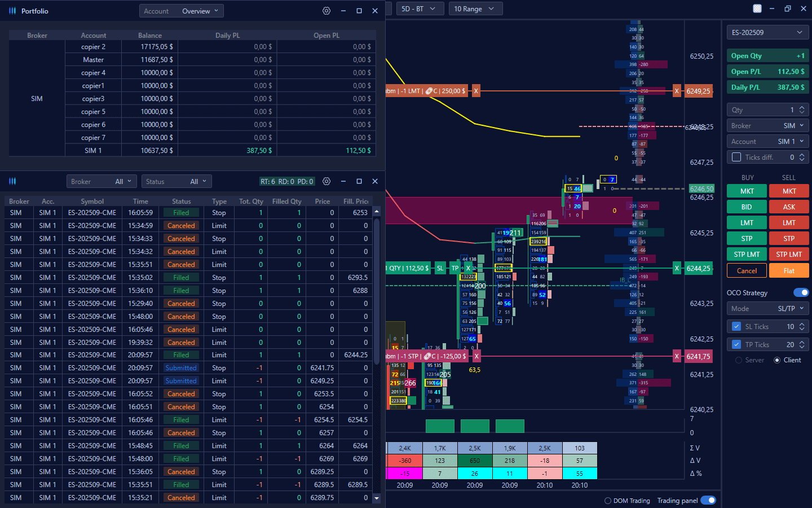Click the transparency icon in chart title bar
This screenshot has height=508, width=812.
pyautogui.click(x=757, y=8)
